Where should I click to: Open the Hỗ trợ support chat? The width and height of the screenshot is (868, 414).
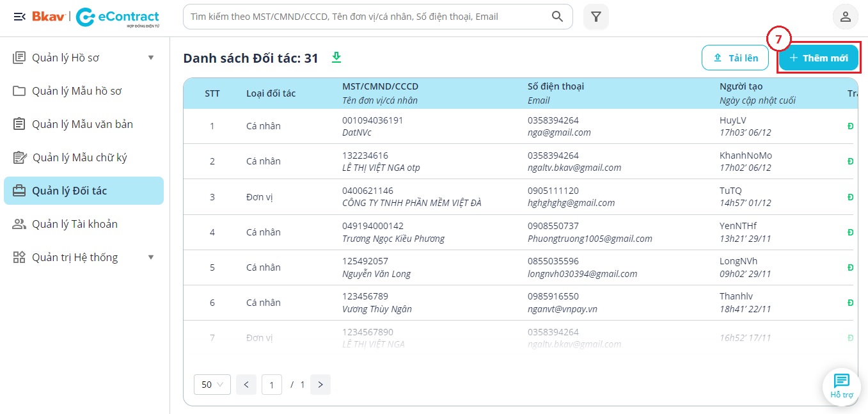(x=841, y=386)
